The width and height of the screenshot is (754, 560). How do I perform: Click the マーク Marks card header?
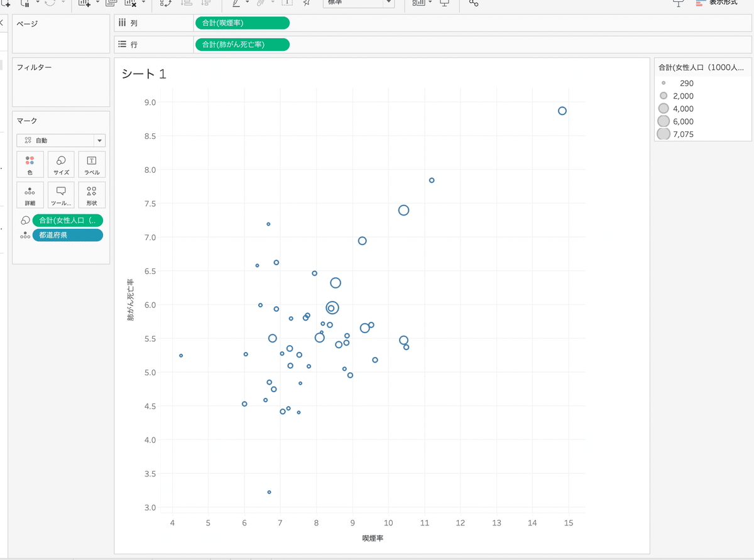pos(27,120)
